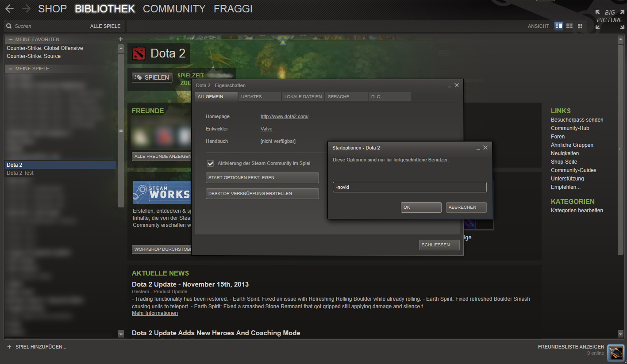Click main page scrollbar up arrow
Screen dimensions: 627x364
pyautogui.click(x=621, y=40)
